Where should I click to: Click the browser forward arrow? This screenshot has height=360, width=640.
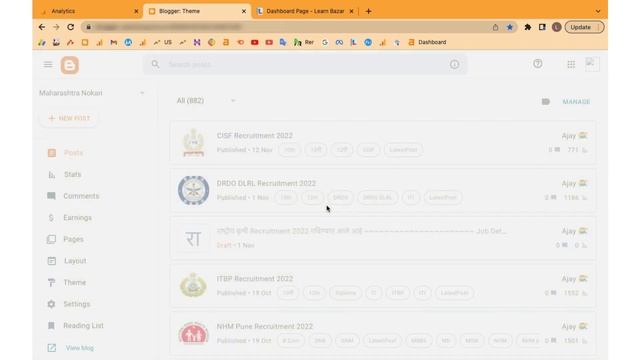point(56,27)
